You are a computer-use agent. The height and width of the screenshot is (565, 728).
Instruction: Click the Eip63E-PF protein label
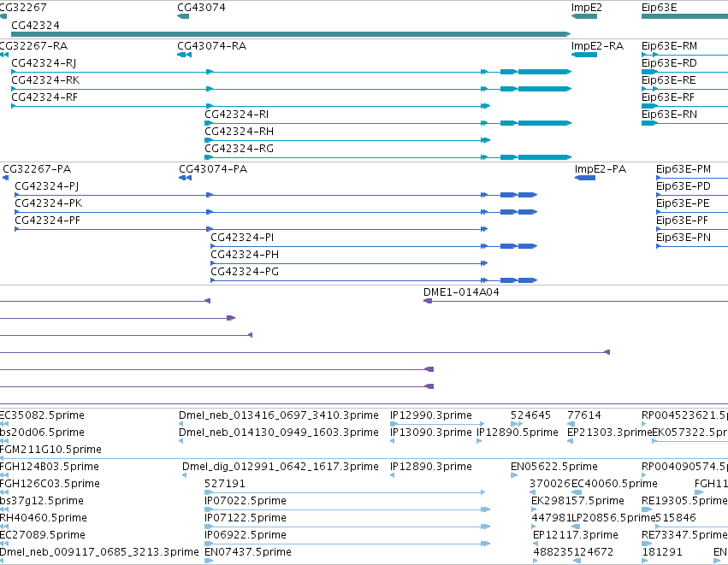(x=682, y=221)
